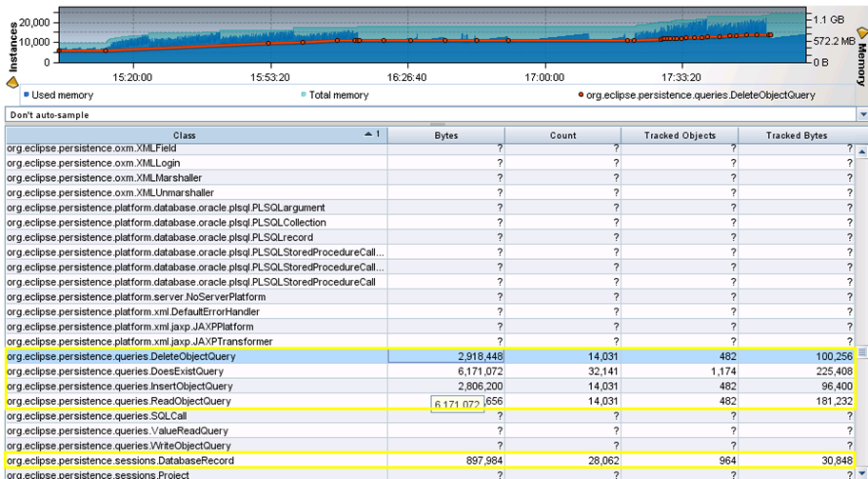Click the Used memory legend marker
Image resolution: width=868 pixels, height=479 pixels.
(26, 95)
